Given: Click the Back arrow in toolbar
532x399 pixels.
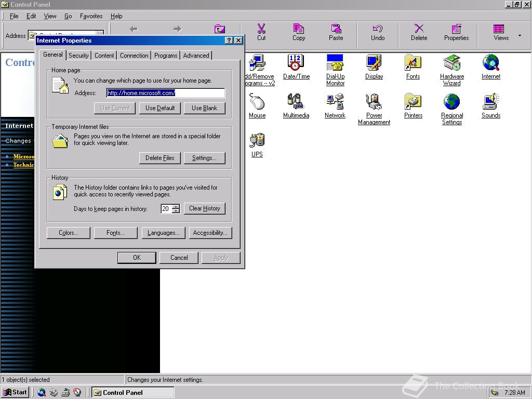Looking at the screenshot, I should point(134,29).
